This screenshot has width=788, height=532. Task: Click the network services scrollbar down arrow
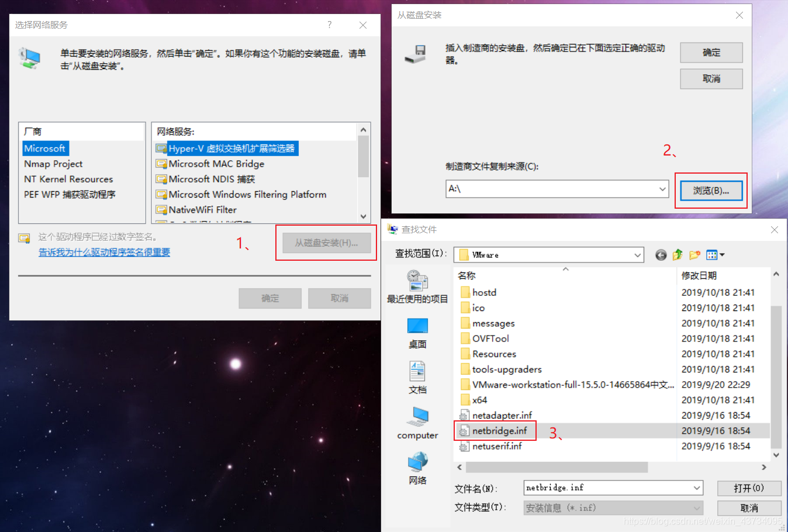[363, 216]
